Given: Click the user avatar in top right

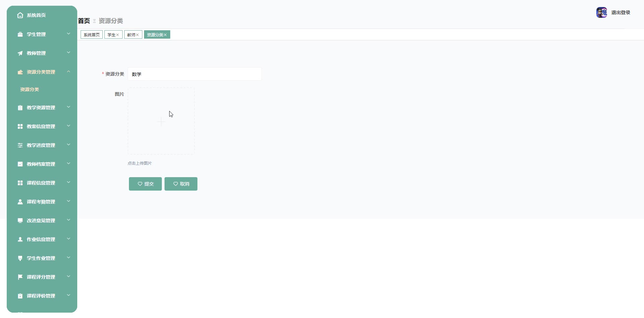Looking at the screenshot, I should coord(601,12).
